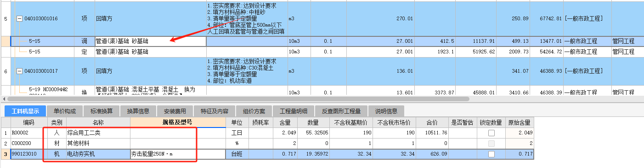Click quantity cell 19.35972
Screen dimensions: 644x168
click(x=313, y=154)
